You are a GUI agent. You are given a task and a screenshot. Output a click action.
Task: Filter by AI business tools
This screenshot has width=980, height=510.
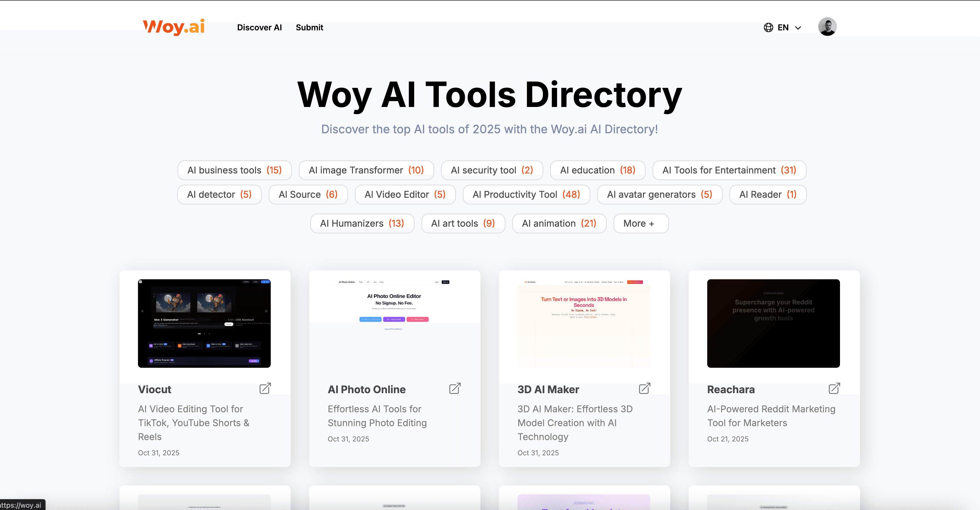[x=234, y=170]
